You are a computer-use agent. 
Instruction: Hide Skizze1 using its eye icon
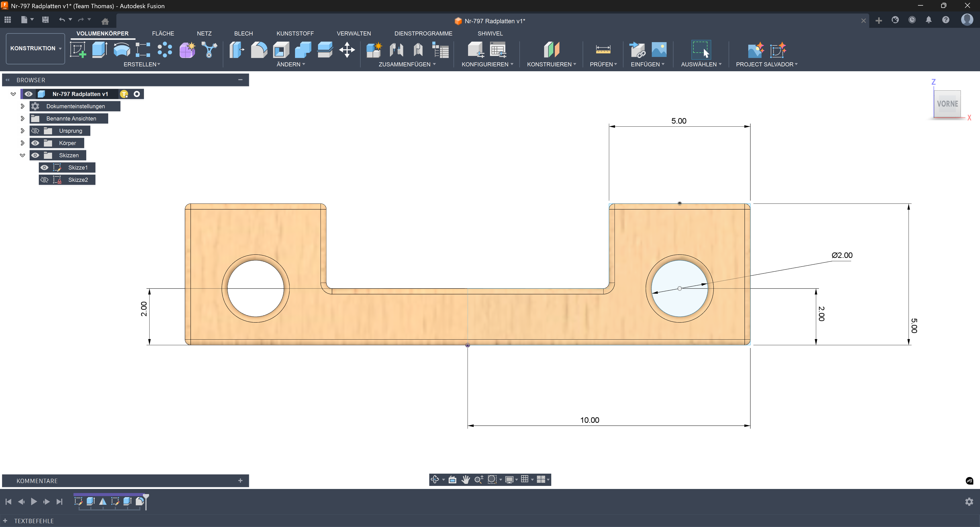pyautogui.click(x=44, y=167)
